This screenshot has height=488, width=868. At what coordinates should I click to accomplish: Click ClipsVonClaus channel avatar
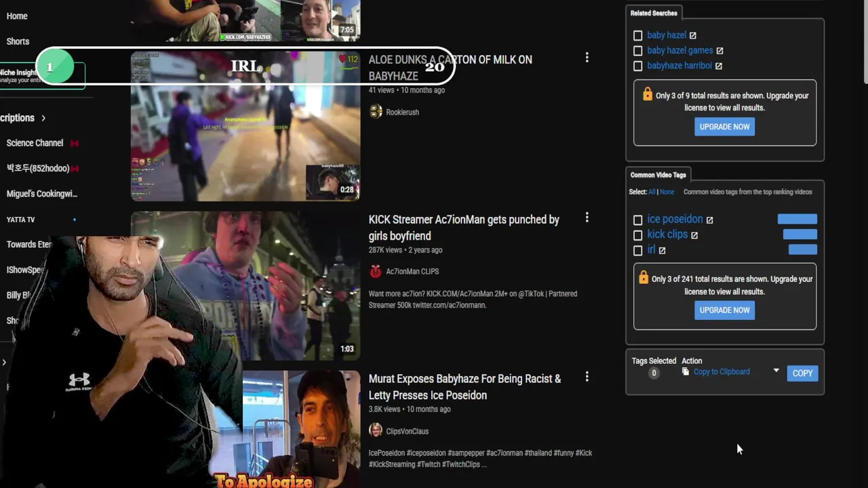pyautogui.click(x=376, y=430)
